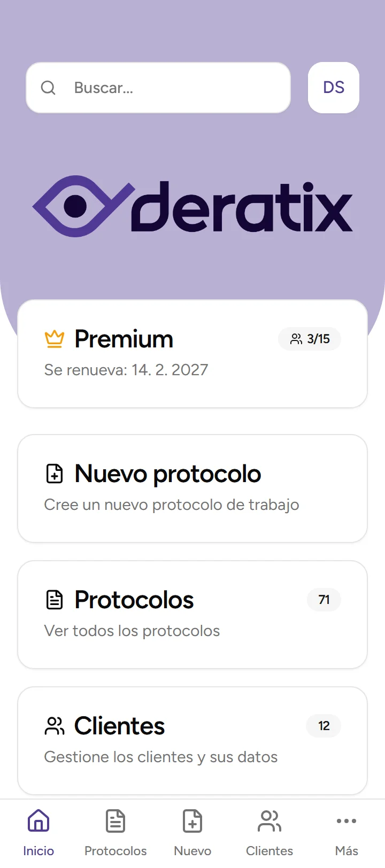Tap the document icon on Protocolos card
The width and height of the screenshot is (385, 868).
click(x=54, y=599)
